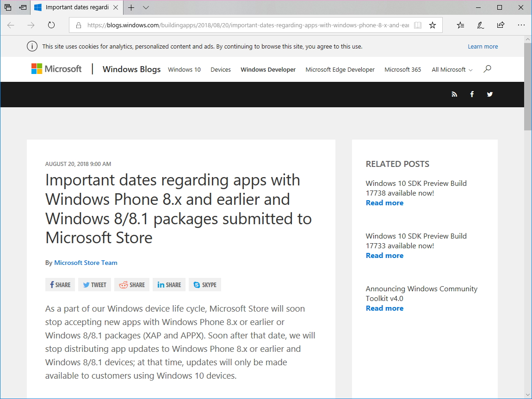Click the Facebook icon in the black bar
532x399 pixels.
pyautogui.click(x=472, y=94)
